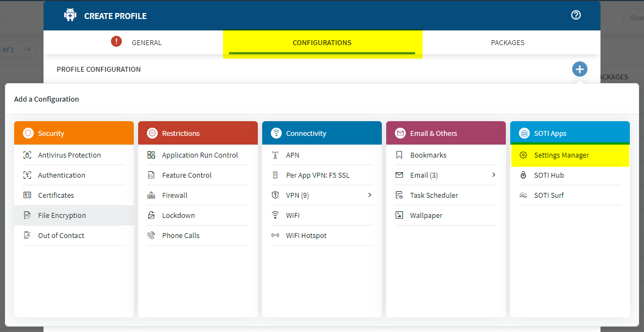The height and width of the screenshot is (332, 644).
Task: Open the Packages tab
Action: (x=507, y=43)
